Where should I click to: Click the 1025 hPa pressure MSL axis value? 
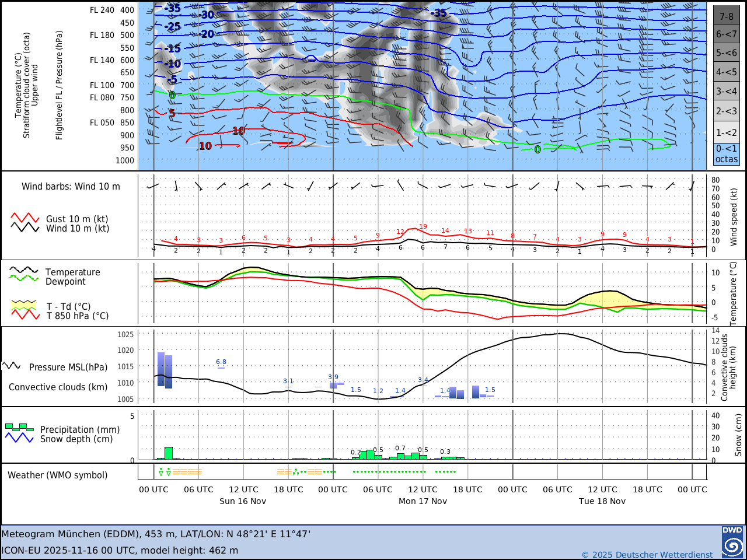pos(125,334)
